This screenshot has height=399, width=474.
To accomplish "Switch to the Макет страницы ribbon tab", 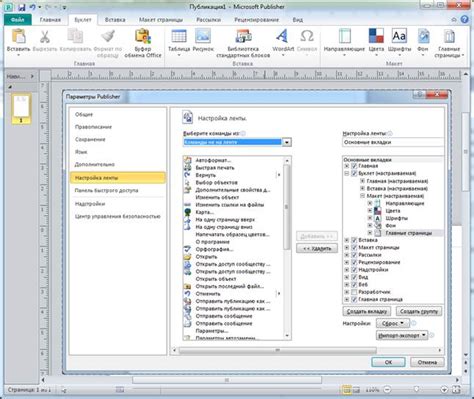I will click(161, 20).
